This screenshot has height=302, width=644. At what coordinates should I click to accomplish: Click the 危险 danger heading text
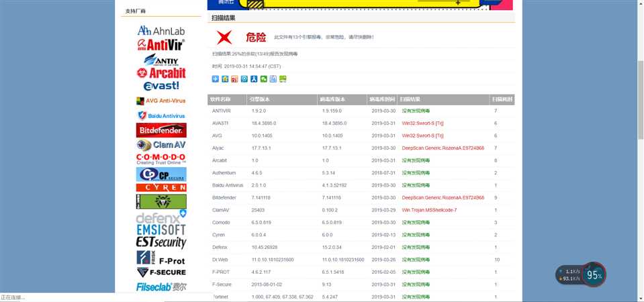point(256,38)
